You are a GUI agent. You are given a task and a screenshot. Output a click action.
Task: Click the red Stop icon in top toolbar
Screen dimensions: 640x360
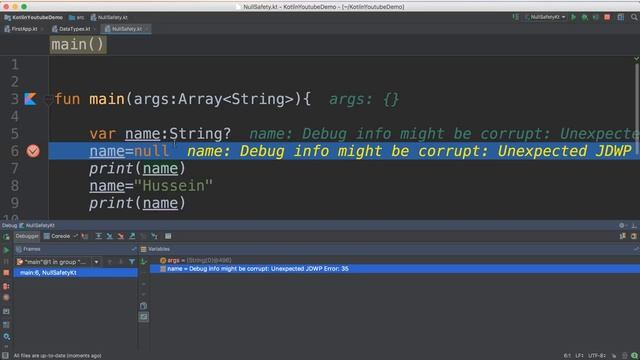coord(607,17)
